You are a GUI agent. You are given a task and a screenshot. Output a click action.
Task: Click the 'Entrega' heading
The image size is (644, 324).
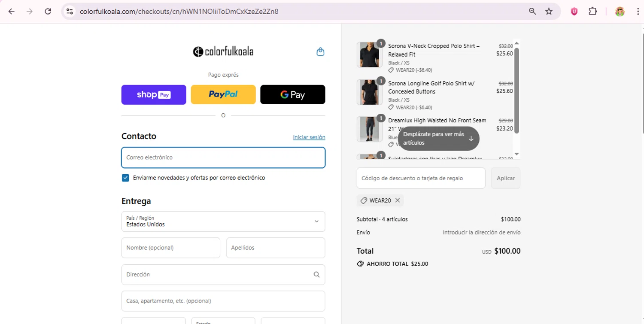136,201
